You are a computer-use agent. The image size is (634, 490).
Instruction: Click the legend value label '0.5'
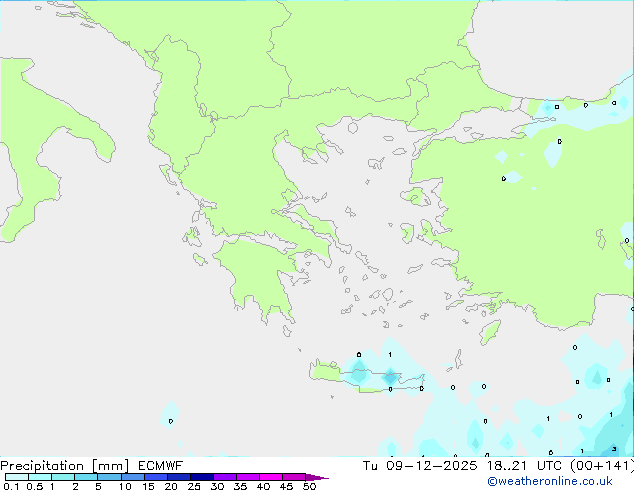click(34, 486)
